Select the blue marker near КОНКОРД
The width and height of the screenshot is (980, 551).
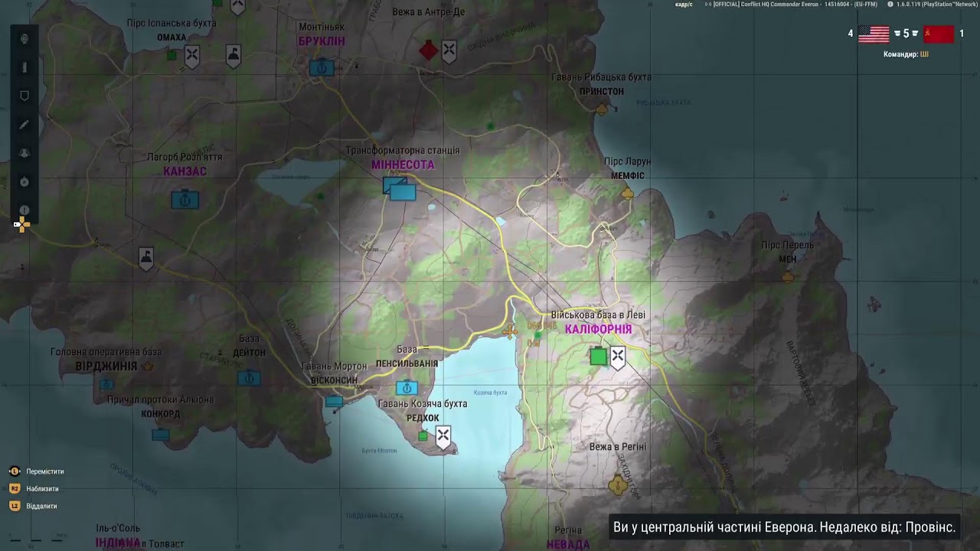160,435
